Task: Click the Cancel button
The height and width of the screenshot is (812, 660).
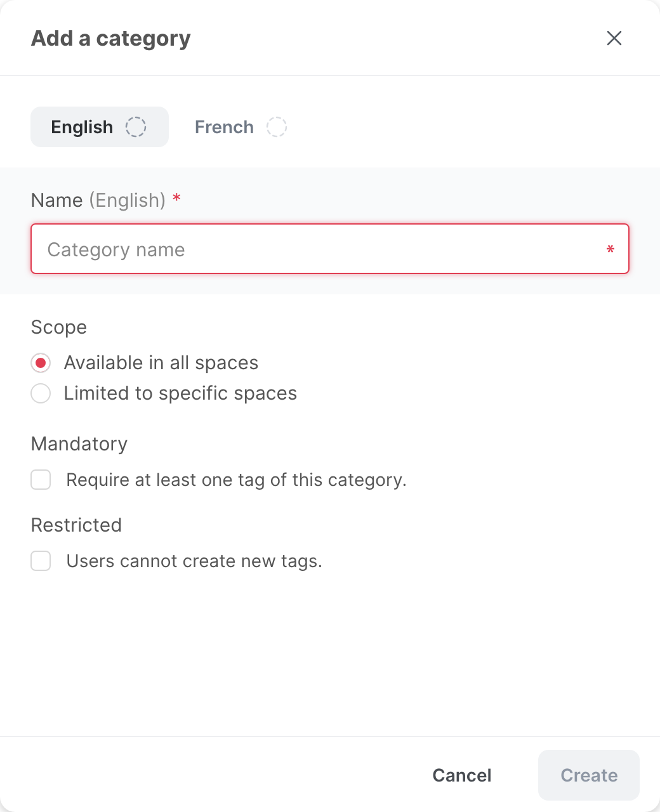Action: (462, 775)
